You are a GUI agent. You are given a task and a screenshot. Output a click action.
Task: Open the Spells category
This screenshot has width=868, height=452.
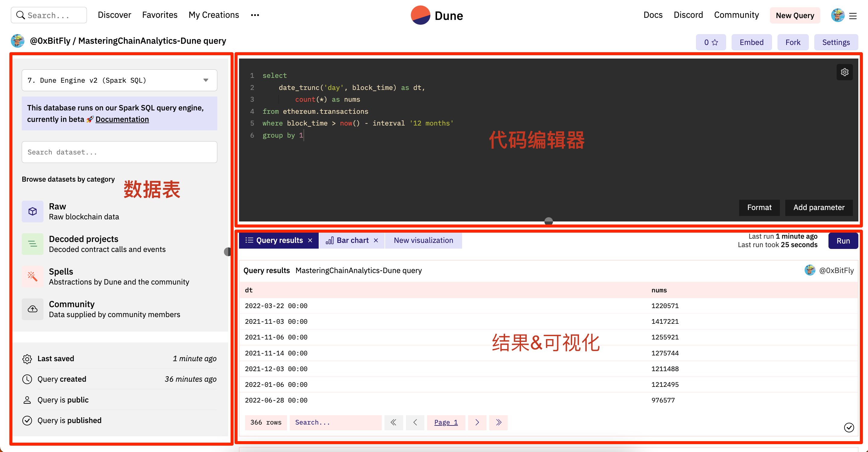point(119,276)
